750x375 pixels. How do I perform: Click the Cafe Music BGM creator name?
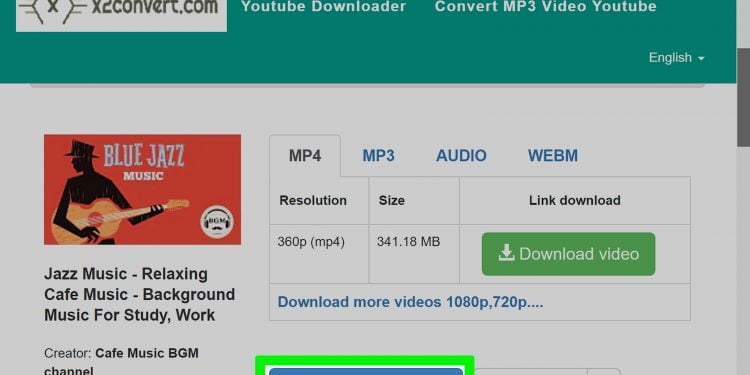coord(121,362)
